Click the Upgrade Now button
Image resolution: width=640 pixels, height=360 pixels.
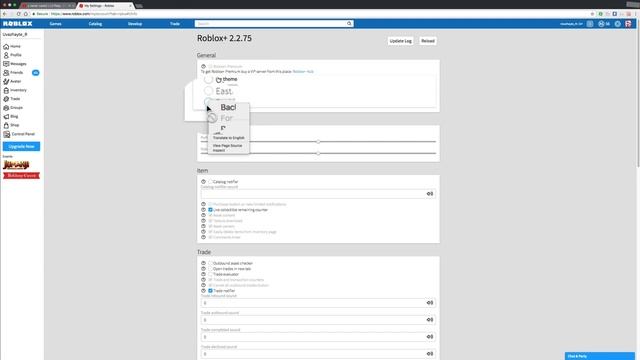coord(21,146)
